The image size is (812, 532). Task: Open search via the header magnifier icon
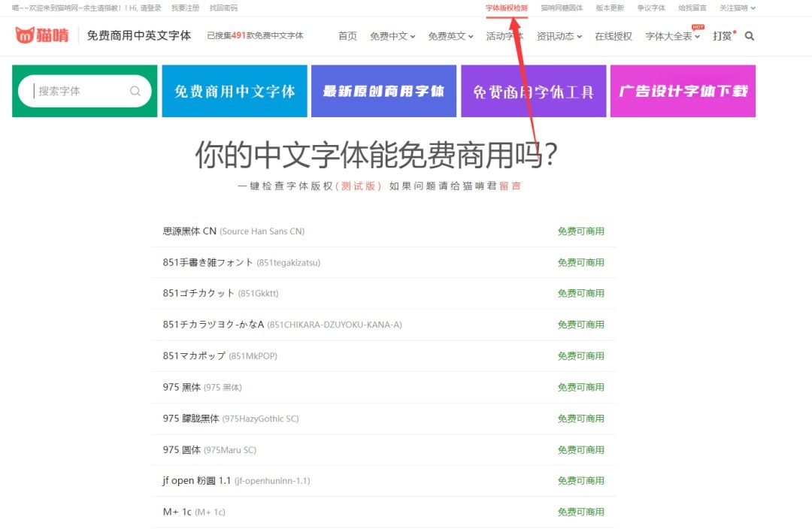click(749, 36)
